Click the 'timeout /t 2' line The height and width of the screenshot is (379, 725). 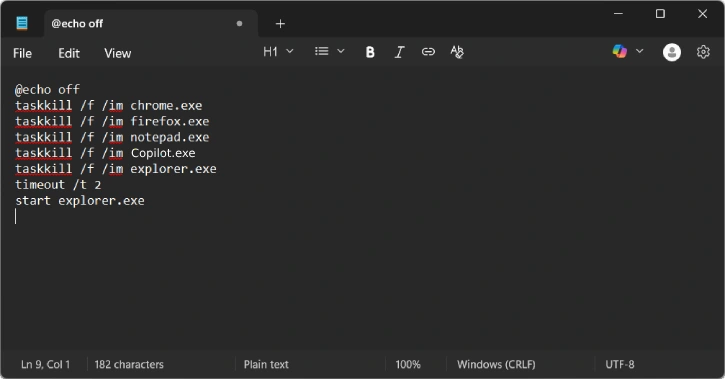pyautogui.click(x=58, y=184)
